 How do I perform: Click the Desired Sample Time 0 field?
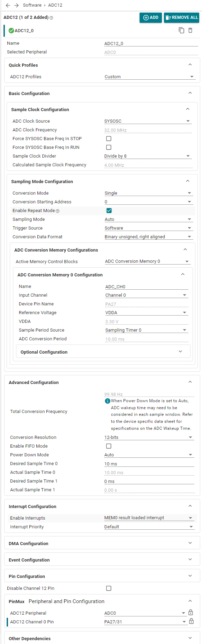(x=149, y=464)
